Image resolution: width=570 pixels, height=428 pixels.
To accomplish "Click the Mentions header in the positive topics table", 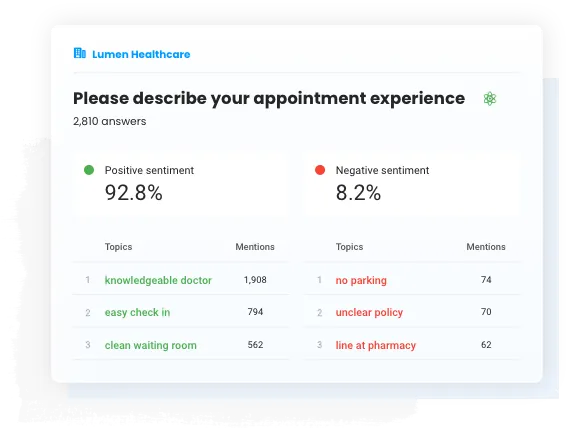I will 255,247.
